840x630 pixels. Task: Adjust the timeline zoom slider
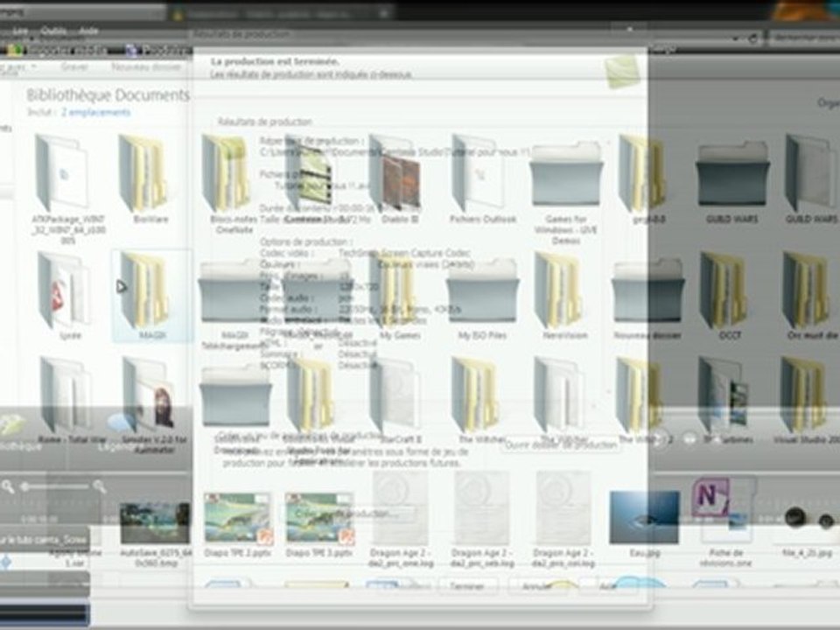56,486
